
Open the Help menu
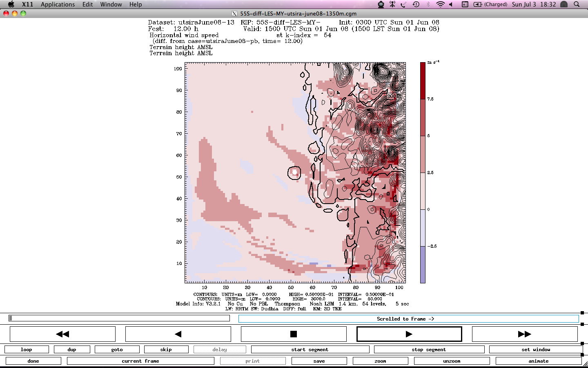(136, 4)
